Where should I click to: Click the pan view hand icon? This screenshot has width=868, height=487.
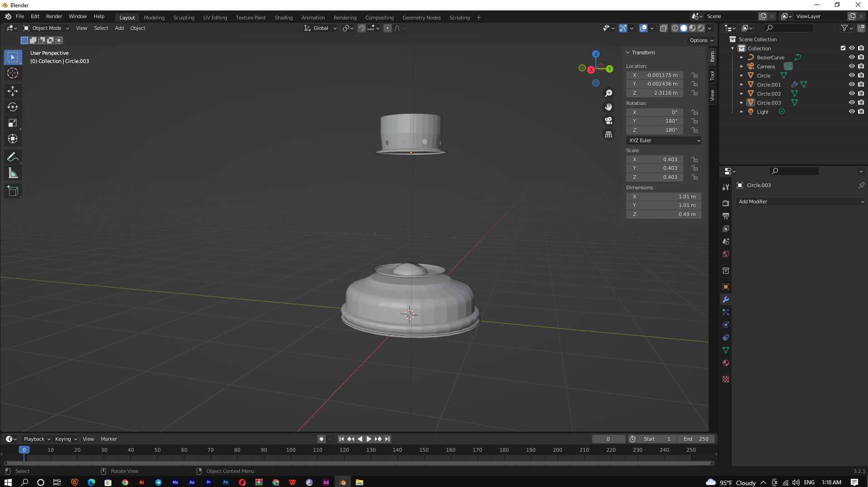609,107
